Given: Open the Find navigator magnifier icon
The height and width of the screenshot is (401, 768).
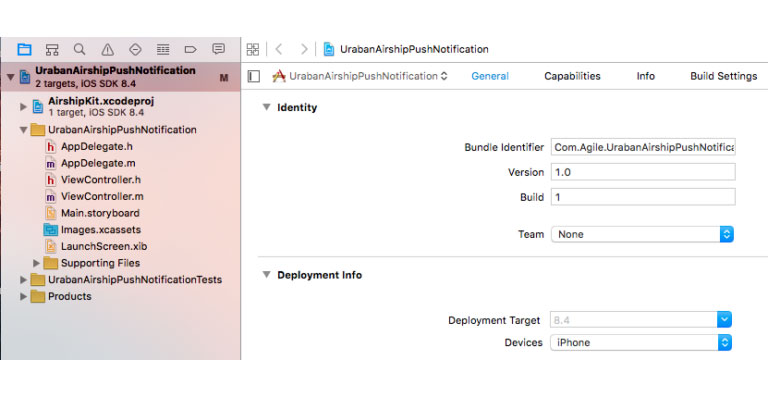Looking at the screenshot, I should (x=79, y=49).
